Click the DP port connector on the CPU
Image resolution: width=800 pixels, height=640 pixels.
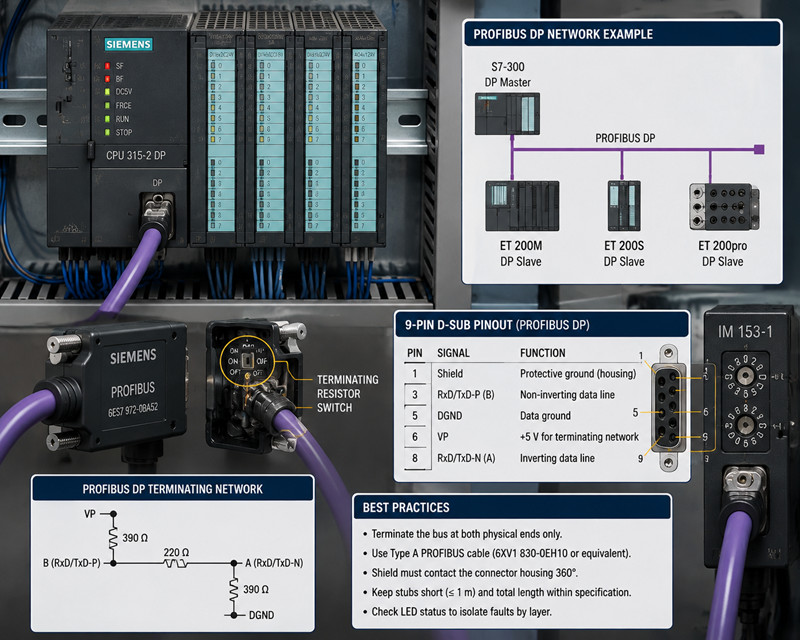(x=157, y=212)
